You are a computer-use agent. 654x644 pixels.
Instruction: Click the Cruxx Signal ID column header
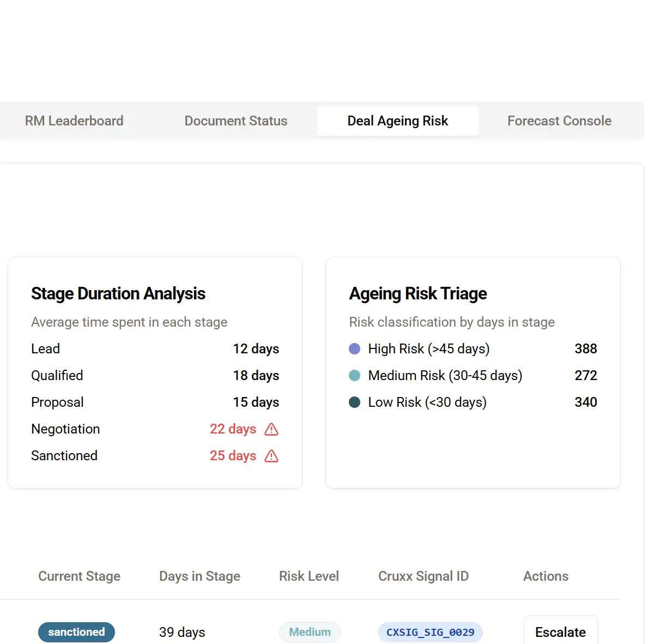[x=423, y=576]
